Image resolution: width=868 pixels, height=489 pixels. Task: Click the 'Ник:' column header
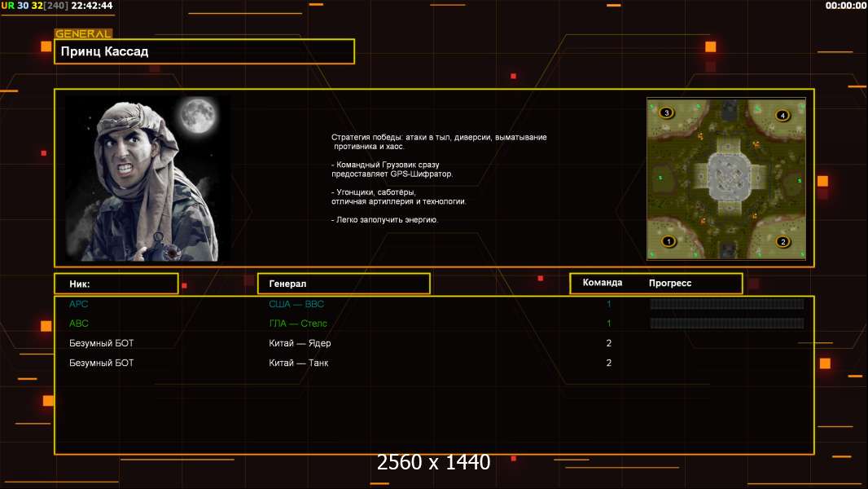[x=116, y=284]
